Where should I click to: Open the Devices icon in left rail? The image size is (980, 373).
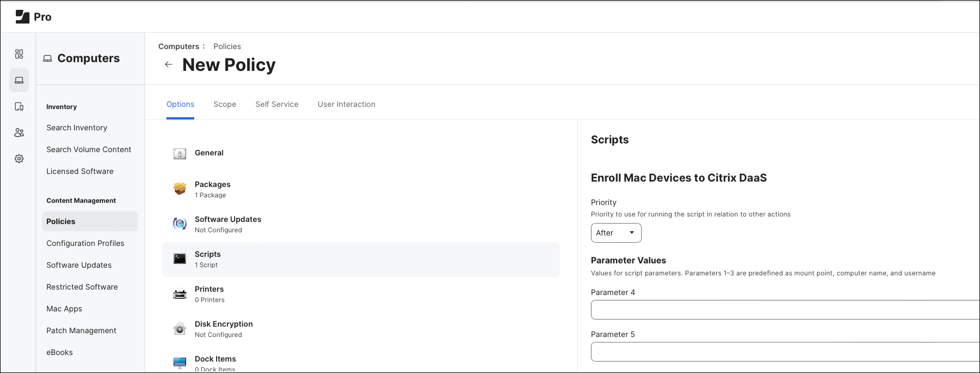pyautogui.click(x=19, y=106)
